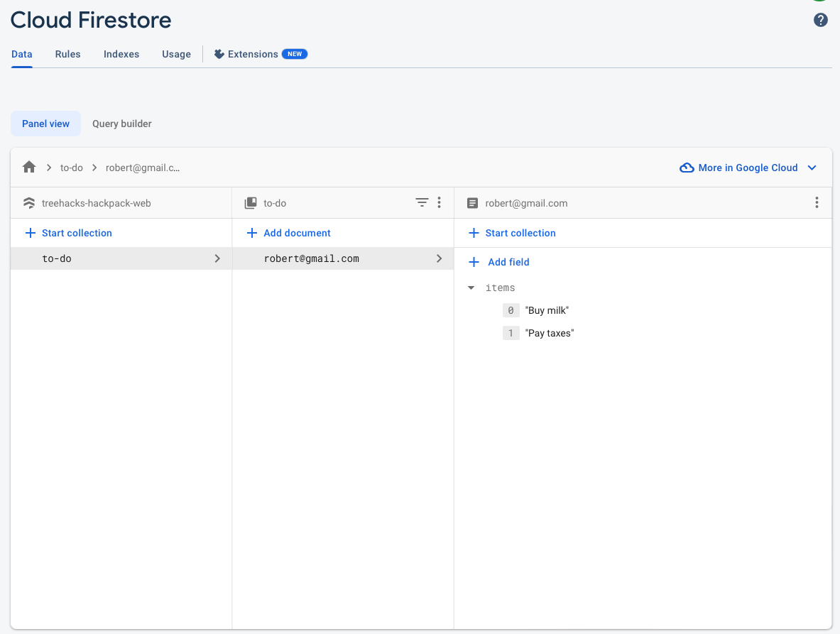
Task: Open the Usage tab
Action: point(176,54)
